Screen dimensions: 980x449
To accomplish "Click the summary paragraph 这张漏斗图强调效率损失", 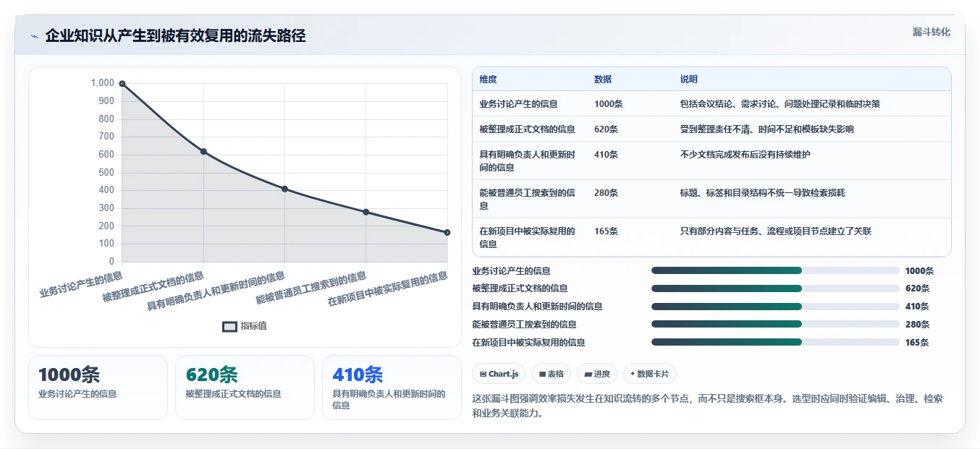I will coord(708,406).
